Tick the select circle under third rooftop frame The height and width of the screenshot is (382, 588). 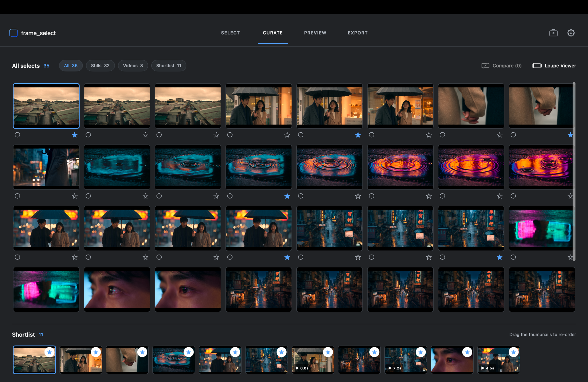pos(159,135)
